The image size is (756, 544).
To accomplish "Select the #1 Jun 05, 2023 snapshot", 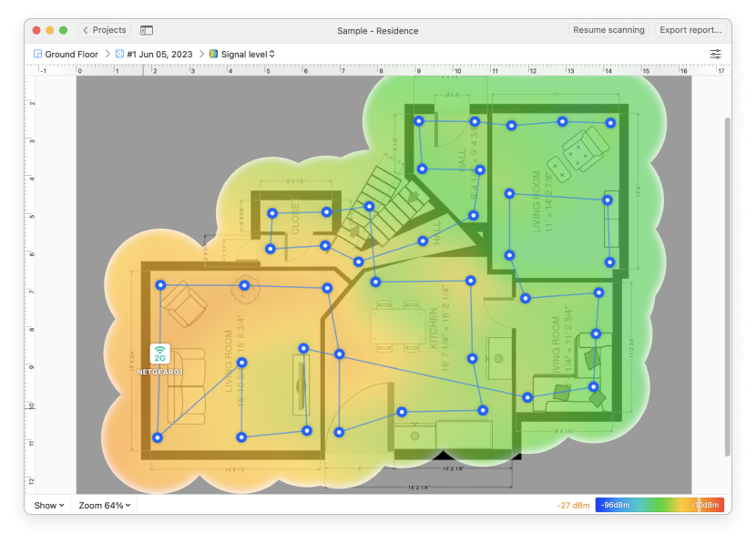I will (x=154, y=54).
